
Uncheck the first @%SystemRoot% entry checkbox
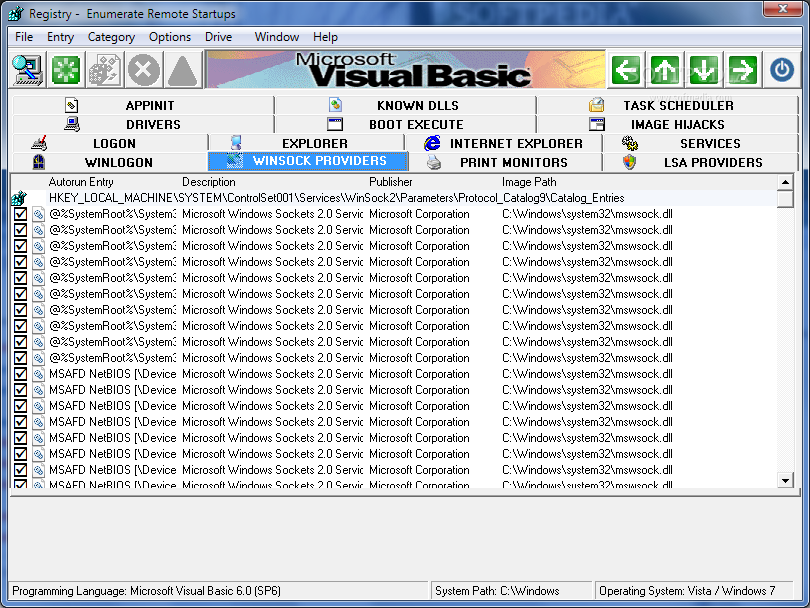tap(20, 214)
